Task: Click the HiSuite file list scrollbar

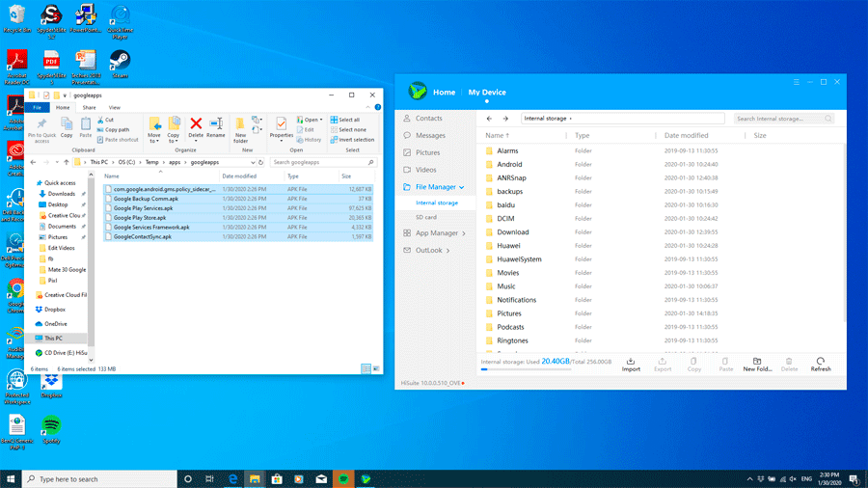Action: [x=844, y=232]
